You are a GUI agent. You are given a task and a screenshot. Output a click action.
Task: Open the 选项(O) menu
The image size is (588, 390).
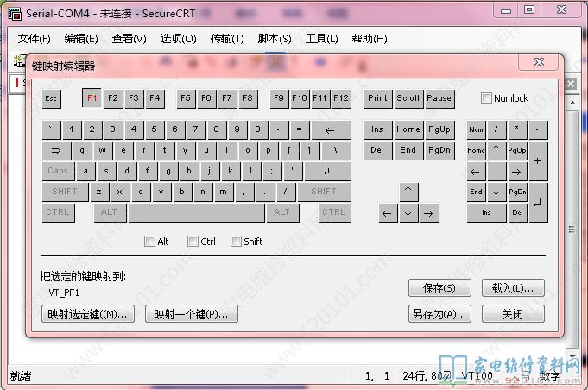coord(178,39)
